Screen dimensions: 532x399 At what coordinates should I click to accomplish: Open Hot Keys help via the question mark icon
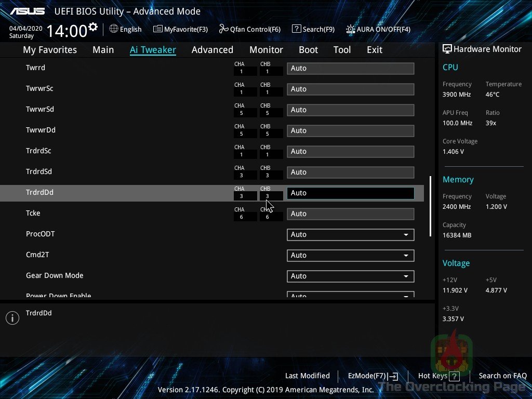tap(454, 376)
